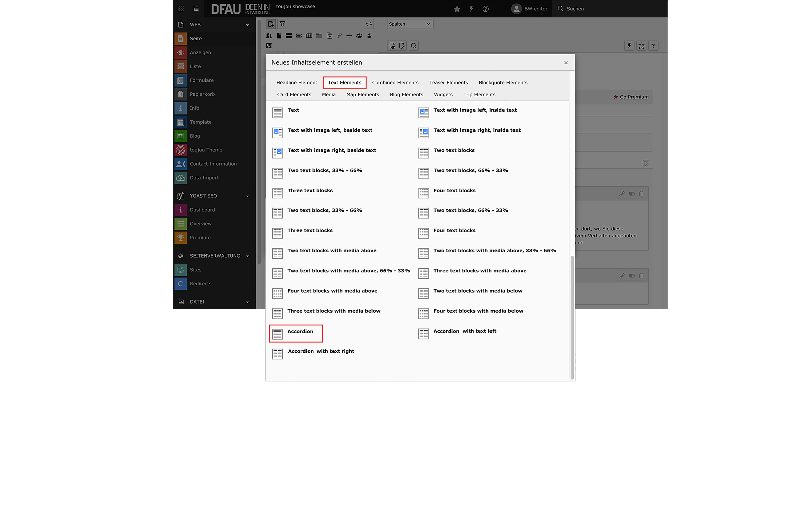The height and width of the screenshot is (508, 812).
Task: Open the Media tab
Action: click(x=329, y=95)
